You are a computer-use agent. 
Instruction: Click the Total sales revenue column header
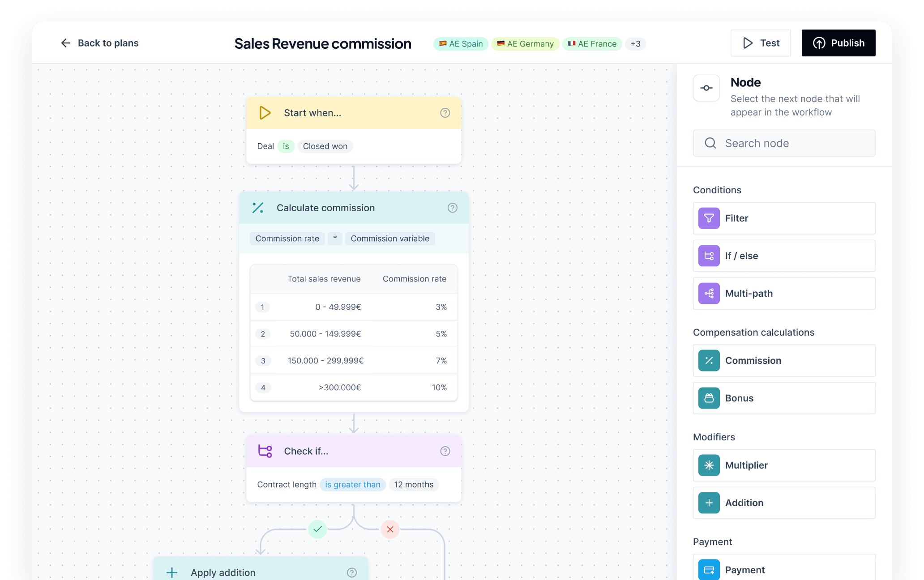click(324, 279)
